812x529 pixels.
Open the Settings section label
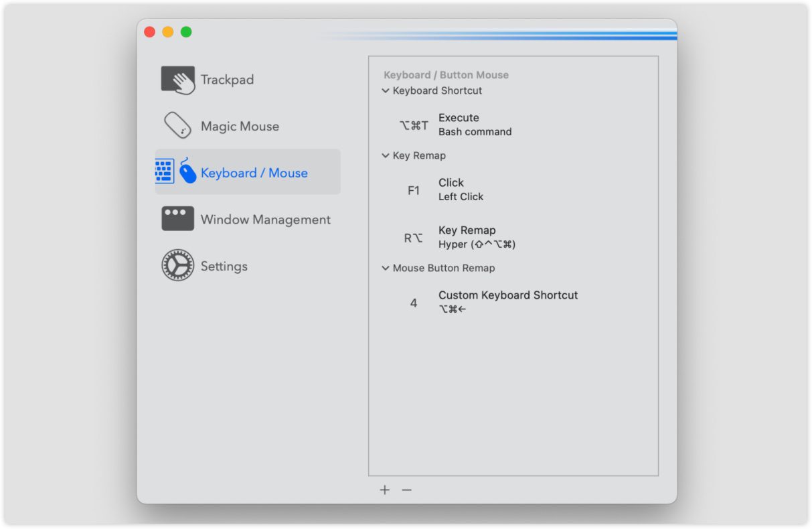[224, 267]
